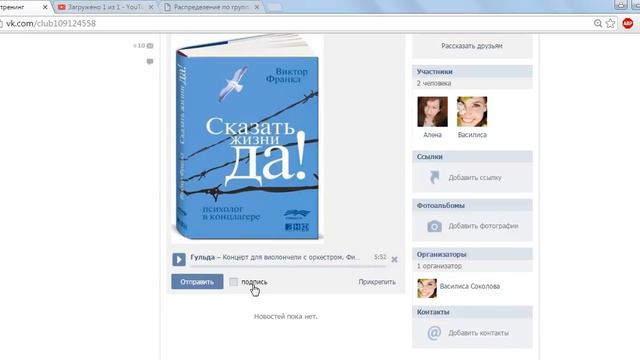The height and width of the screenshot is (360, 640).
Task: Click Добавить фотографии
Action: [x=483, y=226]
